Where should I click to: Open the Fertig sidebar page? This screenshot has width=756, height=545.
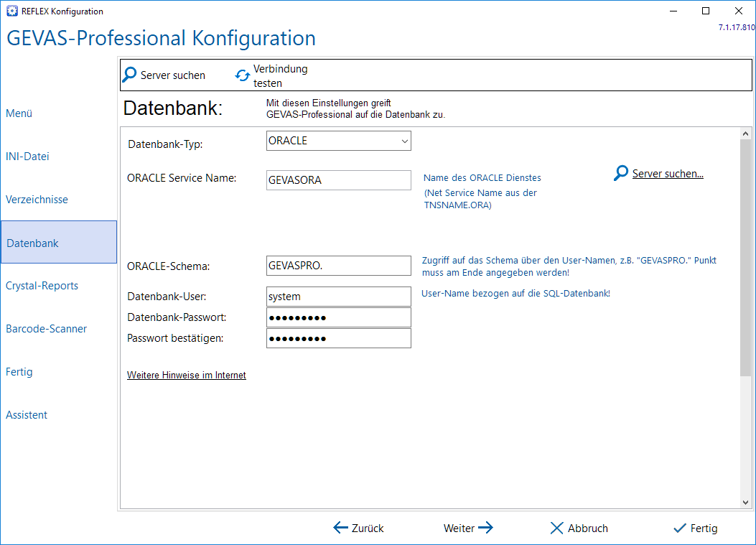click(19, 372)
